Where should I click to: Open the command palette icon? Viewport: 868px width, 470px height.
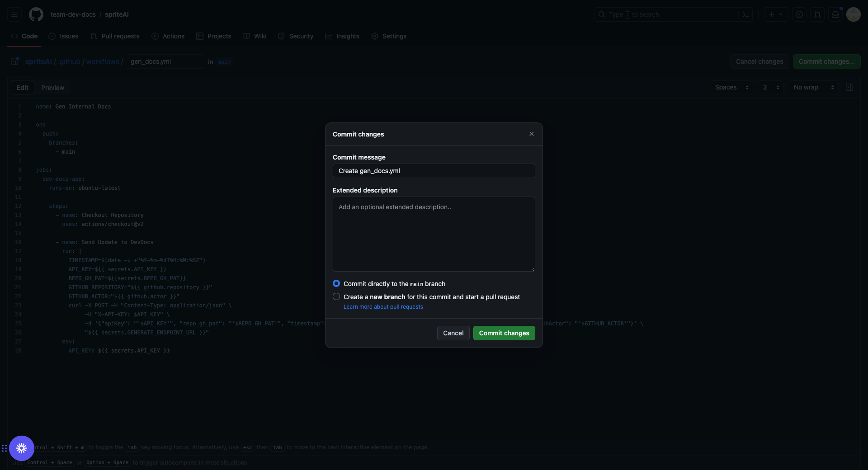(745, 14)
